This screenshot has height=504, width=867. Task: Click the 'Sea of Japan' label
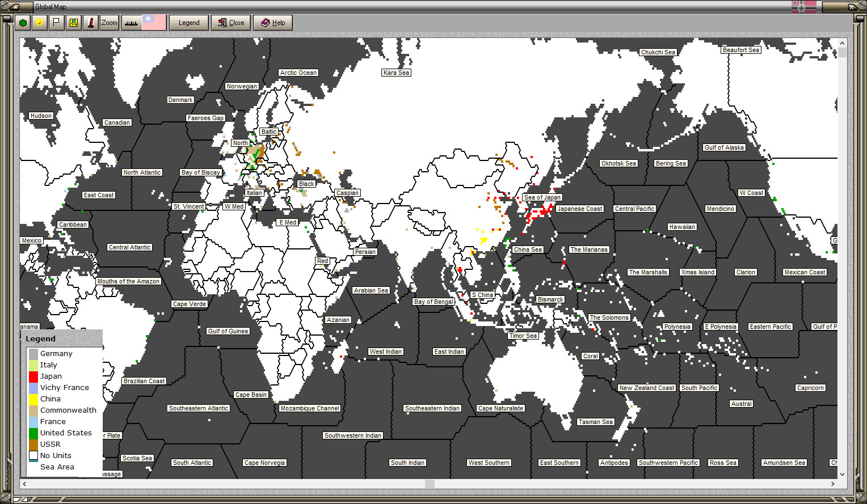click(x=542, y=197)
